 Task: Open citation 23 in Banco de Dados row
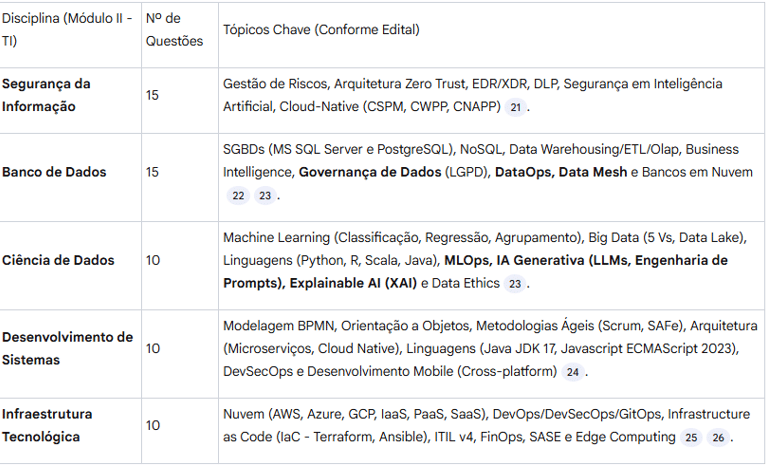264,196
